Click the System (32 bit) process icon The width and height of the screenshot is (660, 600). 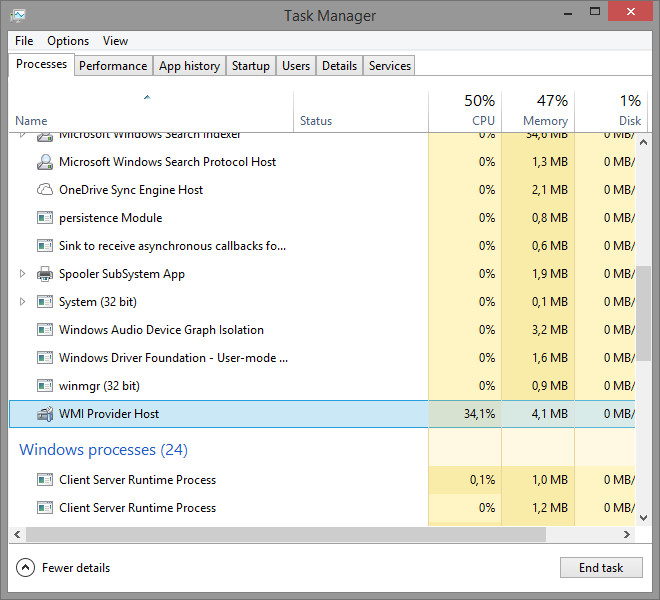(x=45, y=301)
